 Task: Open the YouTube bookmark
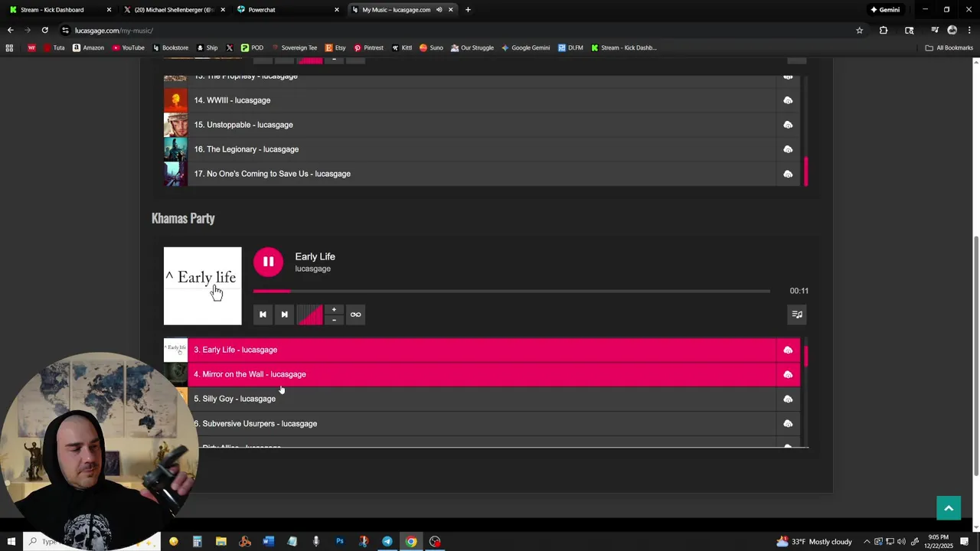click(x=128, y=47)
